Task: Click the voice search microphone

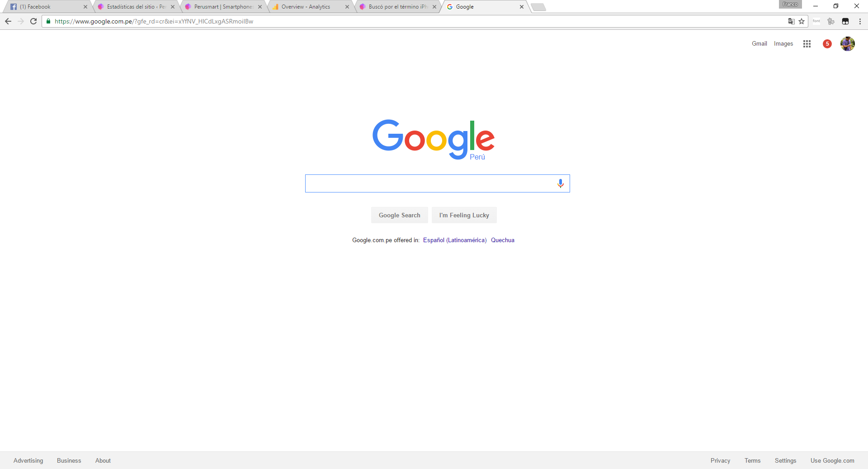Action: tap(561, 183)
